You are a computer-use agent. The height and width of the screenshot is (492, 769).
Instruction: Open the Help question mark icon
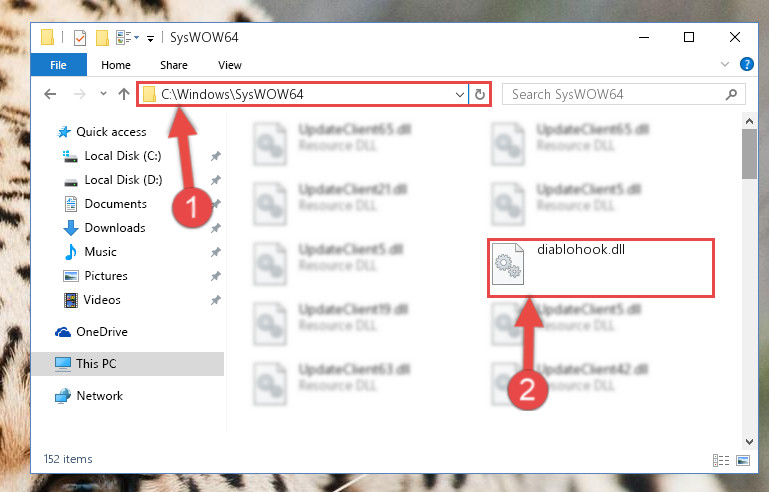[x=746, y=64]
